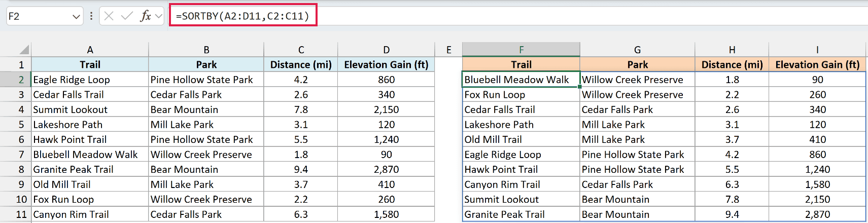Select cell F2 Bluebell Meadow Walk
The image size is (868, 223).
click(521, 80)
